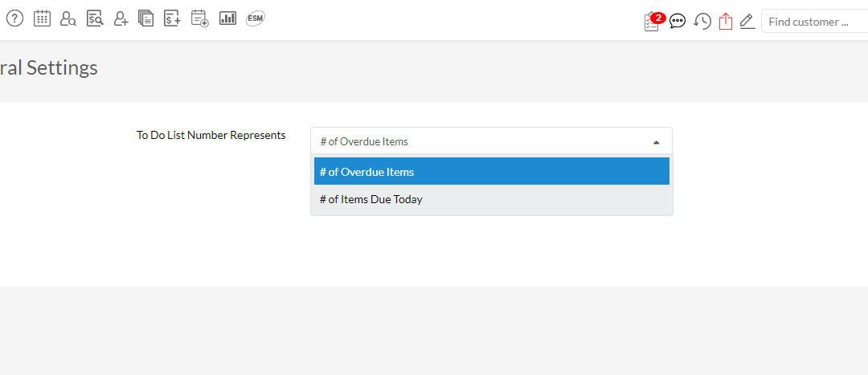Click the dropdown arrow caret
The height and width of the screenshot is (375, 868).
(x=656, y=142)
